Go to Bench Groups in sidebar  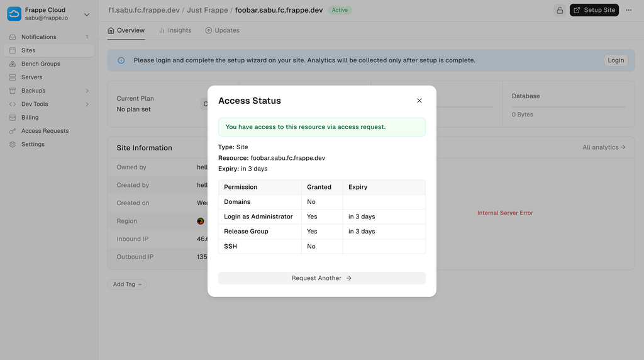coord(40,64)
